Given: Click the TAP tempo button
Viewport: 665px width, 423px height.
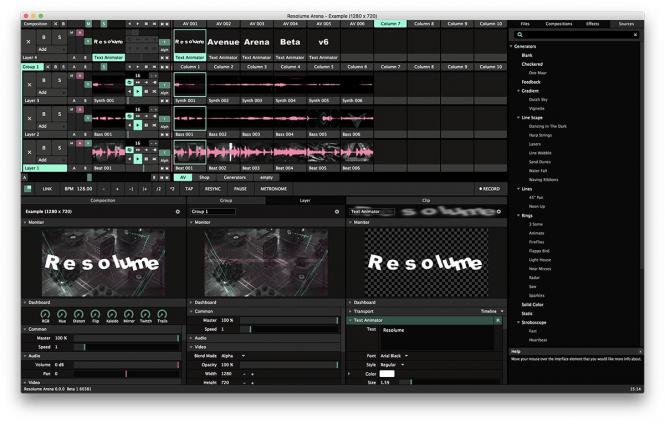Looking at the screenshot, I should coord(189,189).
